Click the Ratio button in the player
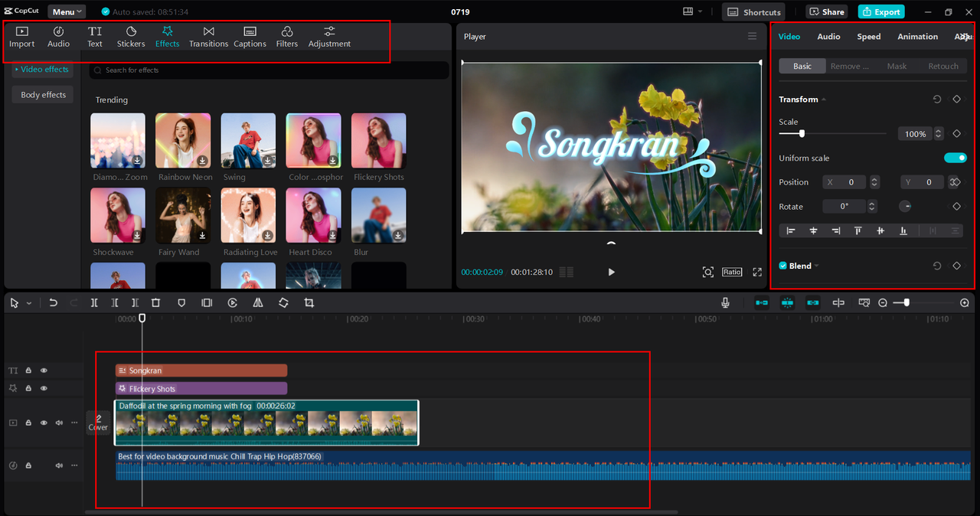The width and height of the screenshot is (980, 516). [x=732, y=273]
